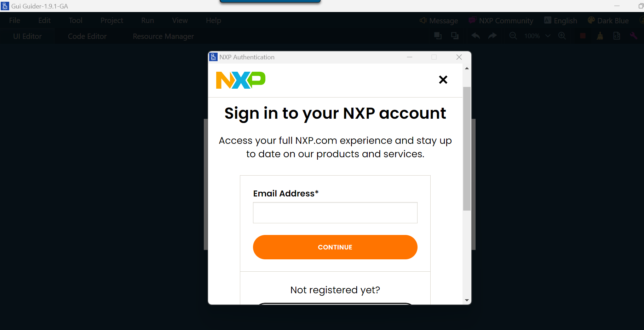Click the clean-up brush toolbar icon
Image resolution: width=644 pixels, height=330 pixels.
click(x=600, y=36)
